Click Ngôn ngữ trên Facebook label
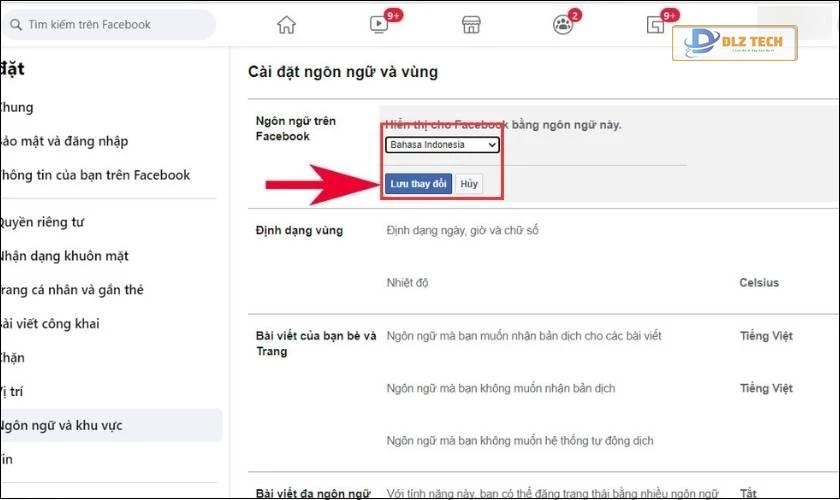 pyautogui.click(x=296, y=129)
